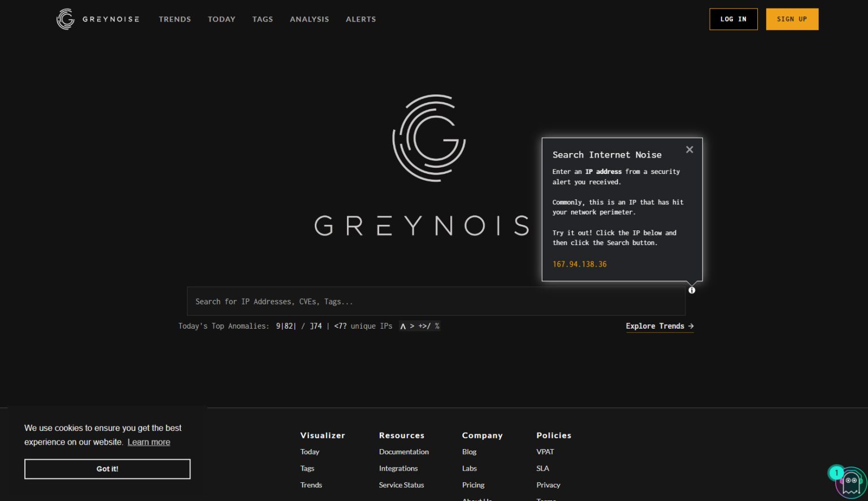Dismiss the Search Internet Noise popup
Viewport: 868px width, 501px height.
tap(689, 149)
